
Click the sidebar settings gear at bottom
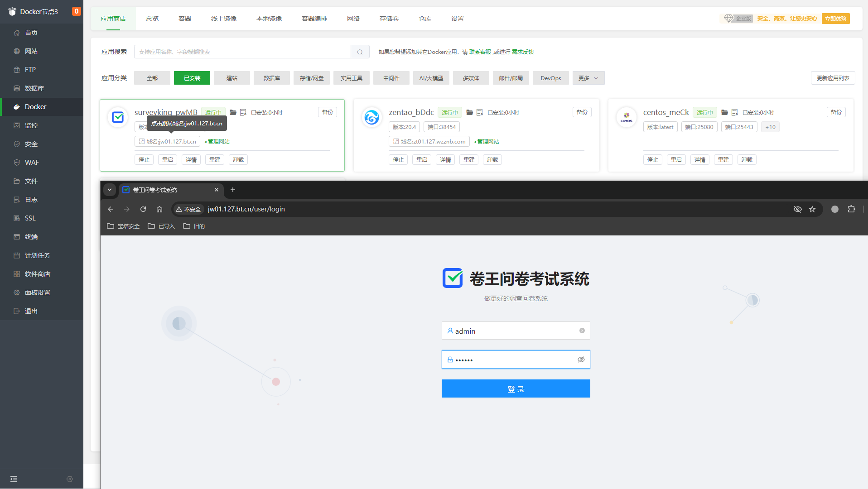(x=70, y=479)
